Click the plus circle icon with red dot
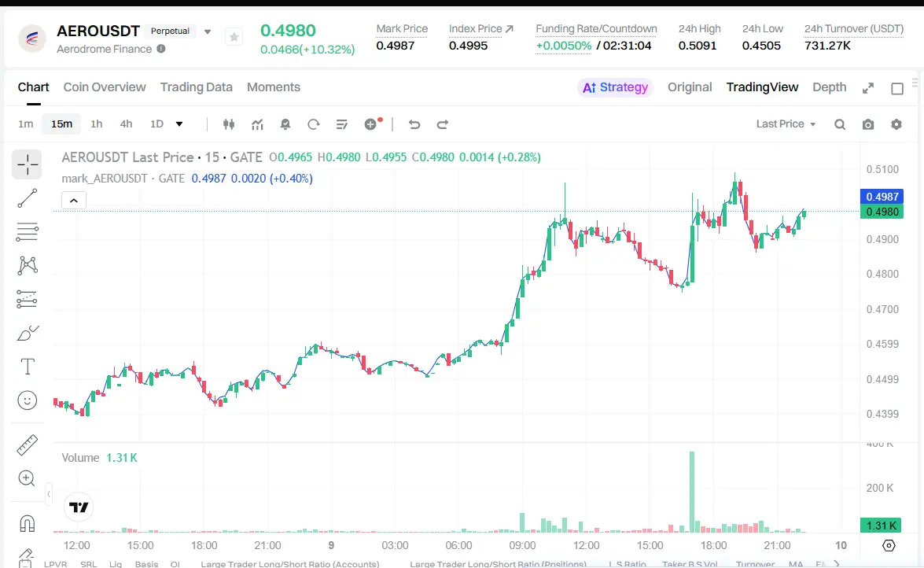This screenshot has width=924, height=568. tap(371, 124)
